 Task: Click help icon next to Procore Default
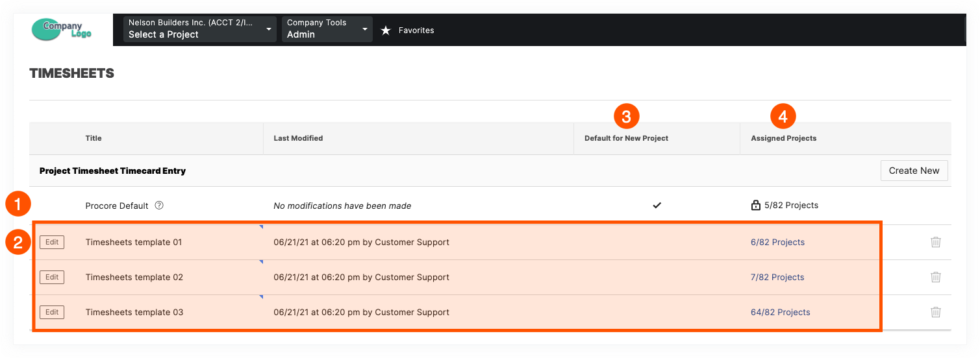(x=159, y=206)
